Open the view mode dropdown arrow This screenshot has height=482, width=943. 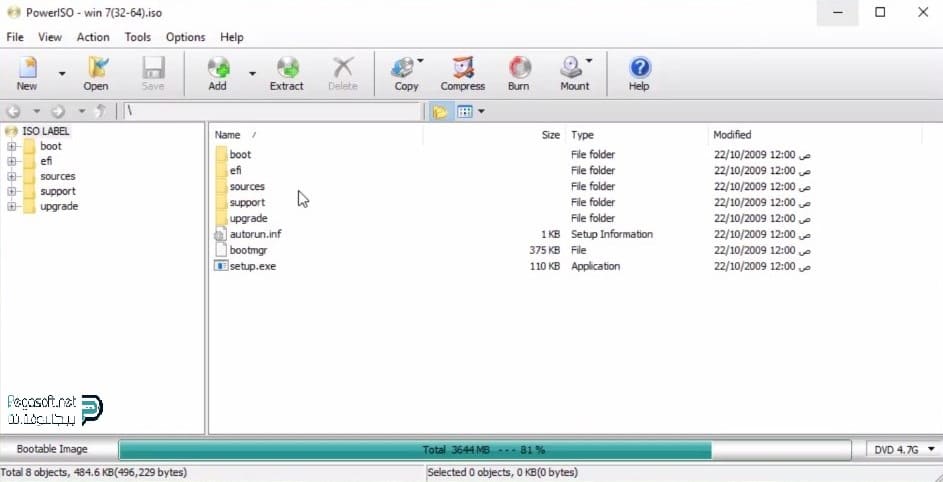pyautogui.click(x=481, y=112)
